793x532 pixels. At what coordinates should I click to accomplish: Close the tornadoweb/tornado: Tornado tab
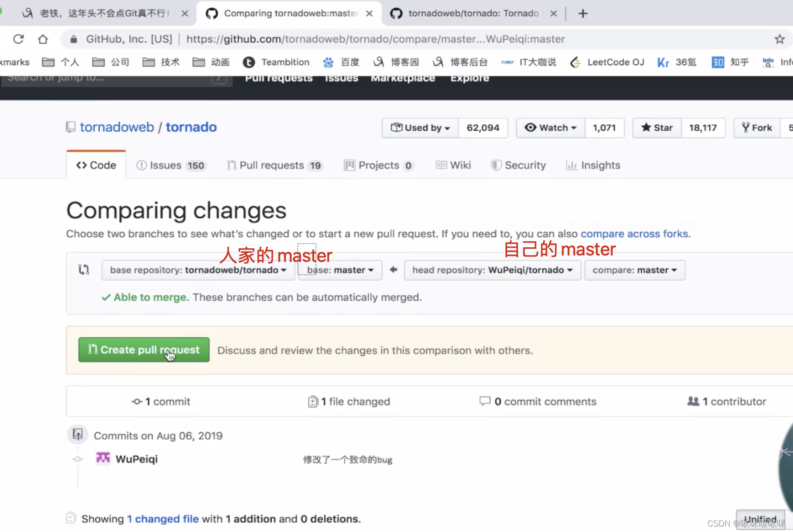point(554,14)
